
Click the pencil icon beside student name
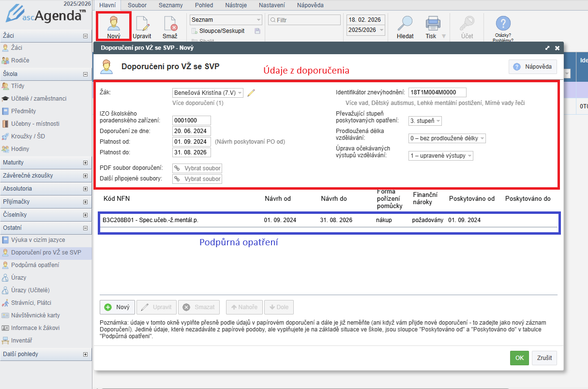pyautogui.click(x=251, y=93)
